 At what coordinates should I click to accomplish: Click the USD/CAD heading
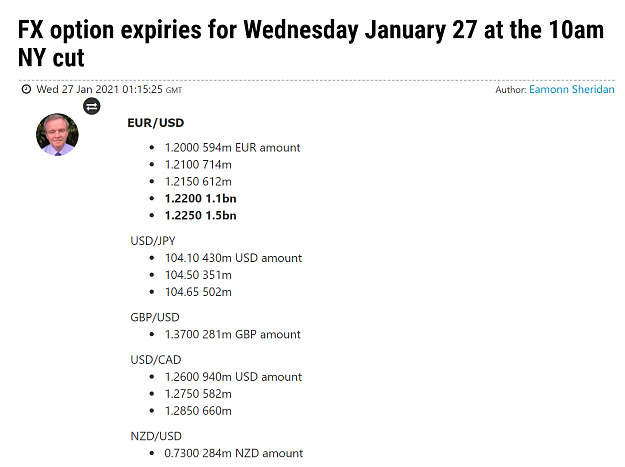(156, 360)
